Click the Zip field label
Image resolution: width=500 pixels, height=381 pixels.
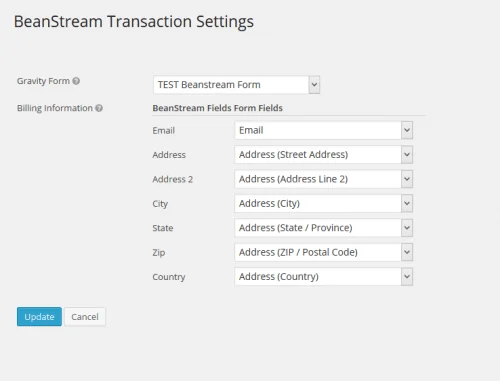159,253
